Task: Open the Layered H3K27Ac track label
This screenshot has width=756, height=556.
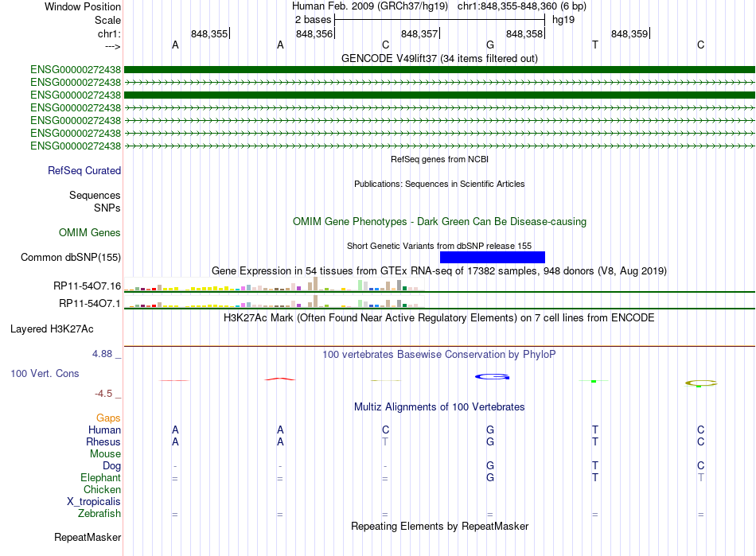Action: pos(52,329)
